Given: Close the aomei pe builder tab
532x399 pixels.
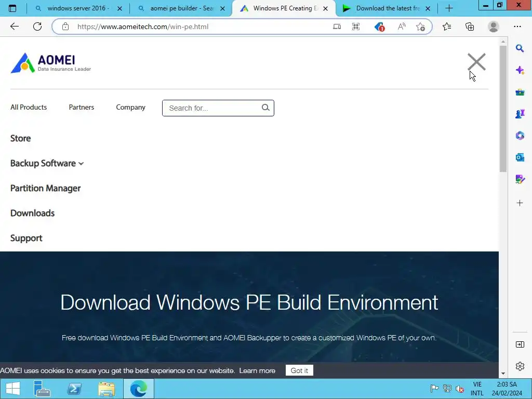Looking at the screenshot, I should (x=222, y=8).
